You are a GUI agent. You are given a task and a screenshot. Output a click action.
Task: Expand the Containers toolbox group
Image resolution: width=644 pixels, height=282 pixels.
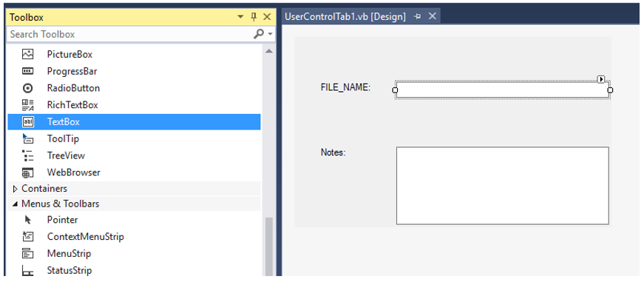click(16, 189)
